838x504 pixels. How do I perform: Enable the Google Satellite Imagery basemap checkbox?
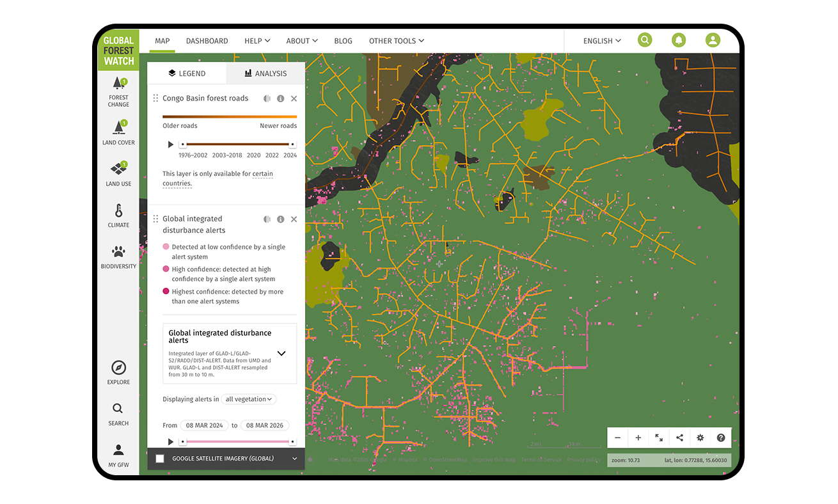[161, 459]
